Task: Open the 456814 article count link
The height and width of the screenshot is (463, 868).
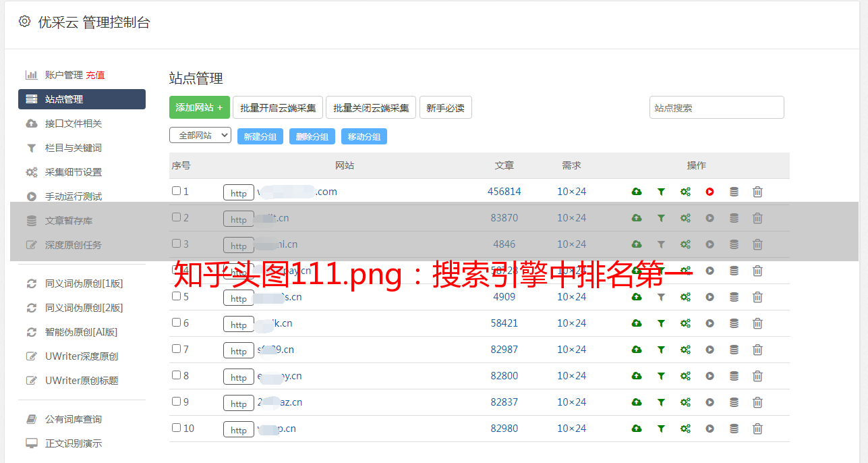Action: coord(504,192)
